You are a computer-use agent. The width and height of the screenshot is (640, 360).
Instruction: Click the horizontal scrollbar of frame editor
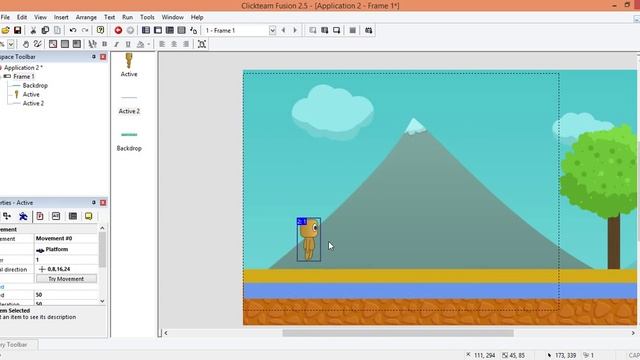tap(398, 333)
